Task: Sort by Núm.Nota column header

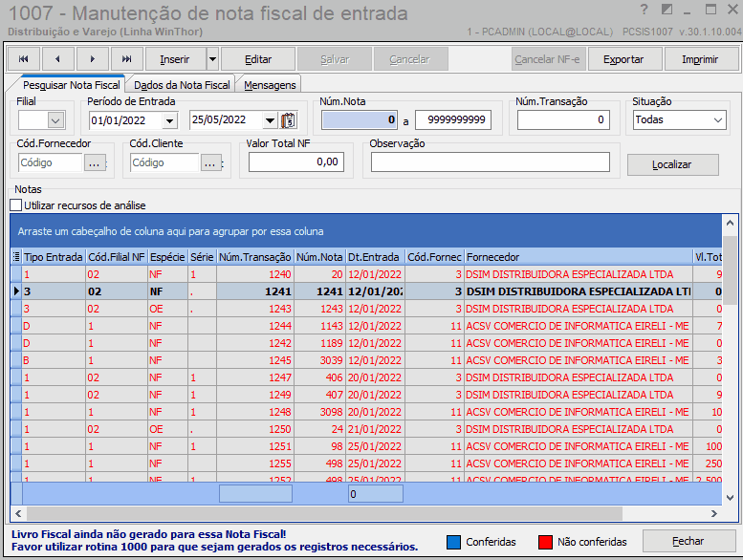Action: [x=319, y=257]
